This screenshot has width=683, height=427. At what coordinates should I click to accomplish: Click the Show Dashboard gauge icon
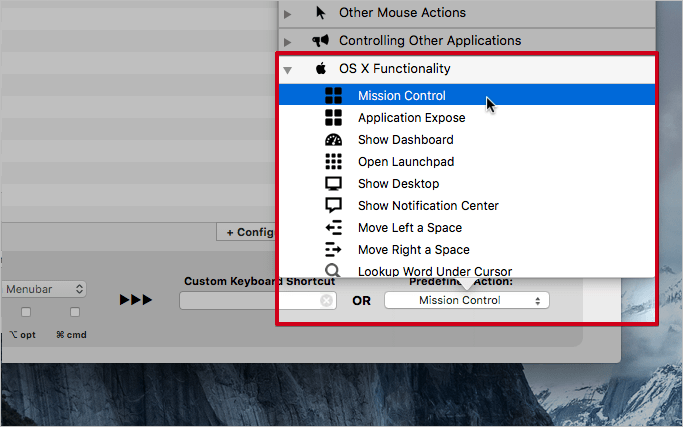(x=333, y=139)
